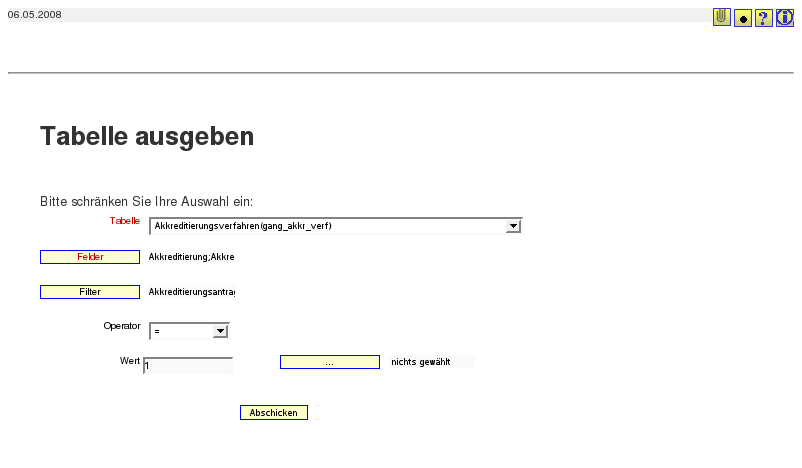
Task: Open the Tabelle dropdown list
Action: (513, 226)
